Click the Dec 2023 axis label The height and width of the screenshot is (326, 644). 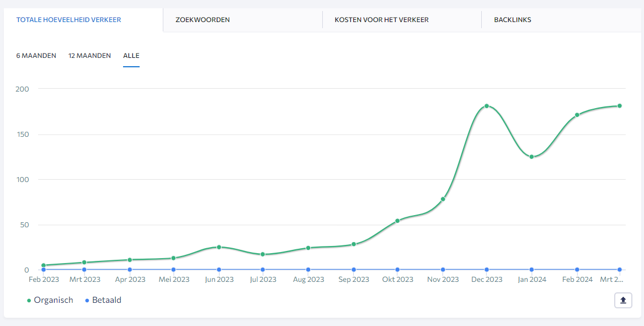487,280
